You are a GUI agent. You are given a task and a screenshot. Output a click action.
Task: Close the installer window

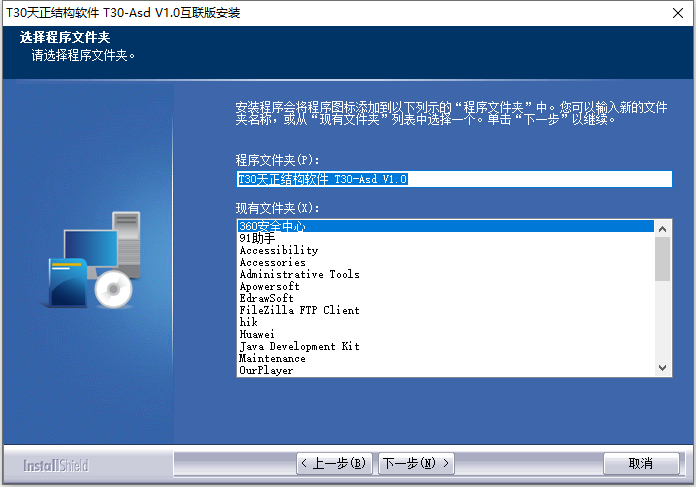678,13
